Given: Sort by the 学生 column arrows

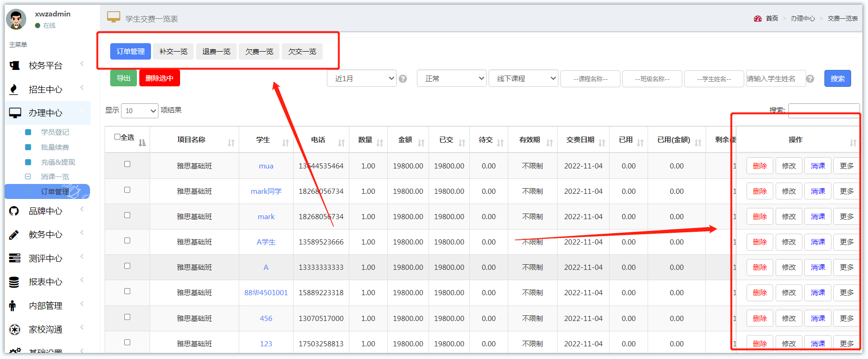Looking at the screenshot, I should click(286, 143).
